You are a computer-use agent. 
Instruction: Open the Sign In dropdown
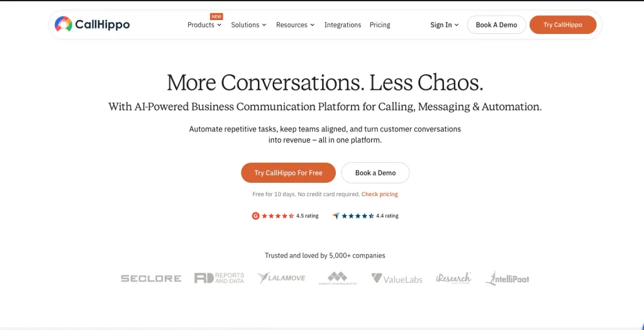pos(445,25)
